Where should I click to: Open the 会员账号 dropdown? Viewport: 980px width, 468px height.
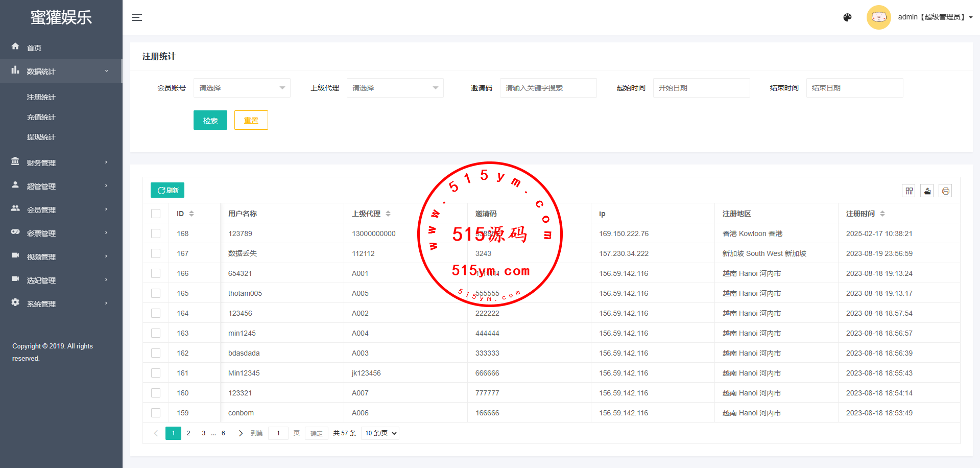242,88
